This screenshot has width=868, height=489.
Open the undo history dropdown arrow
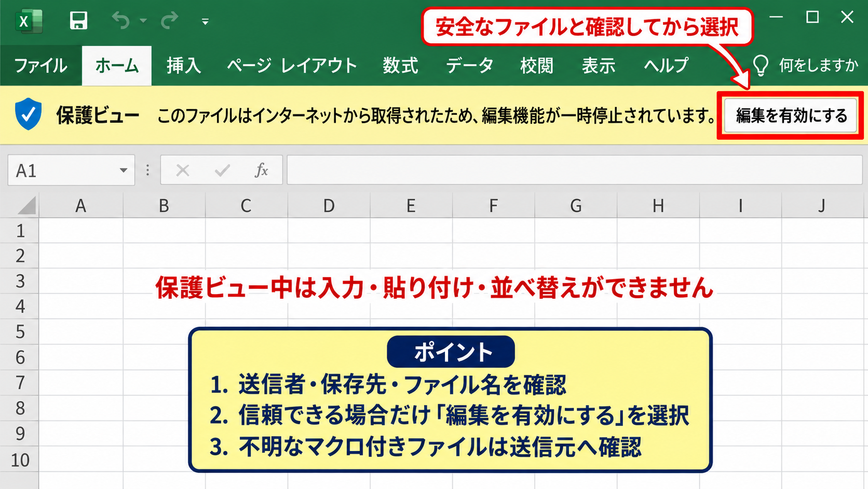point(143,21)
